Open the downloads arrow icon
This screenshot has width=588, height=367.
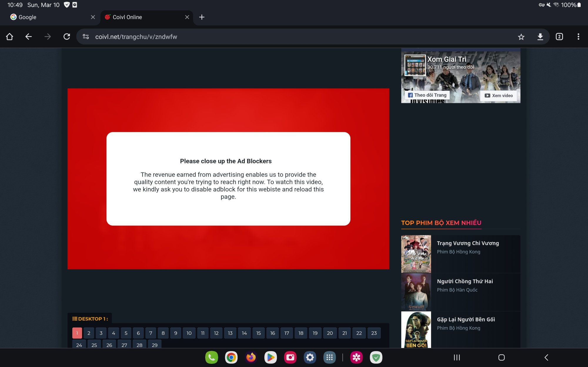coord(540,37)
